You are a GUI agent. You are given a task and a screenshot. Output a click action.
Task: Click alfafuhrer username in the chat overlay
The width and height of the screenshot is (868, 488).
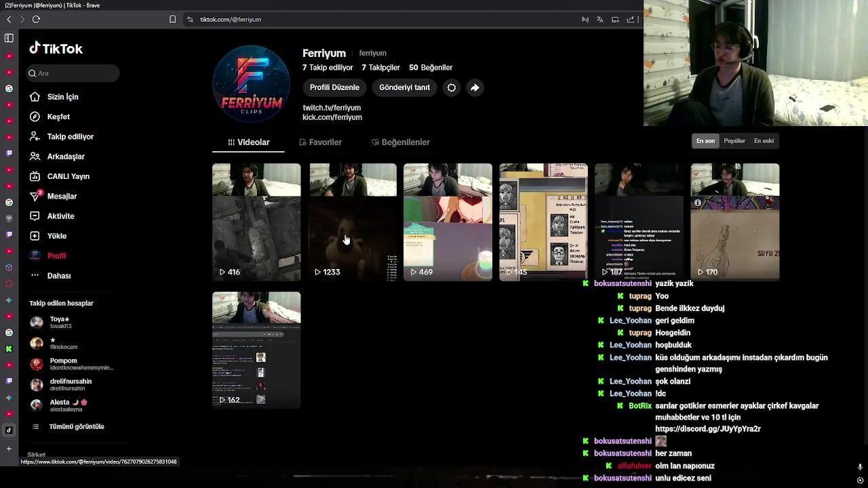coord(634,466)
